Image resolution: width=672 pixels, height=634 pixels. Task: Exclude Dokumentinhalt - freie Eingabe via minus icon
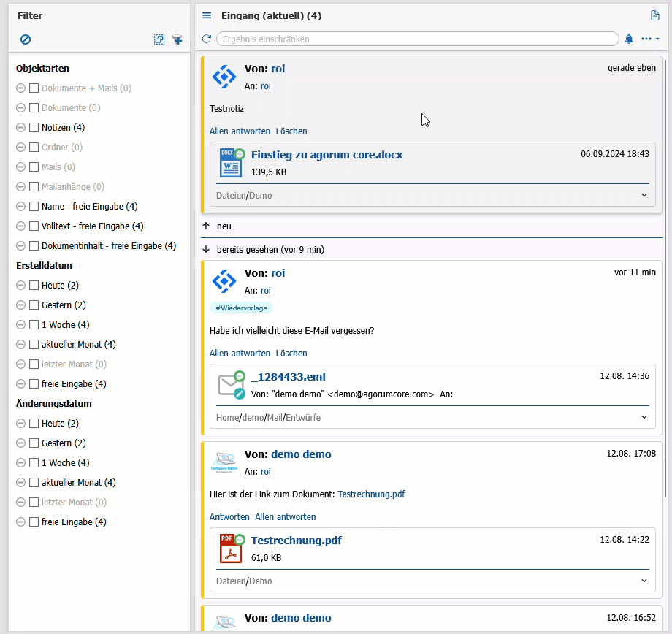pyautogui.click(x=20, y=245)
